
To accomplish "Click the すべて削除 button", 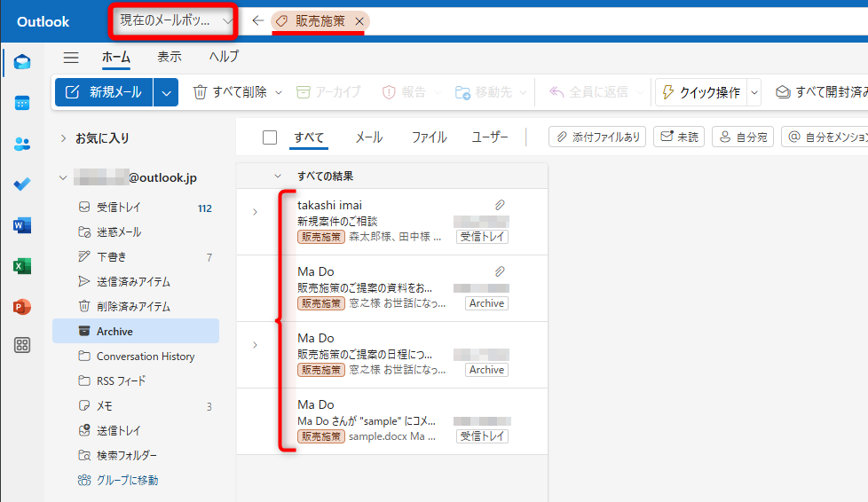I will (x=230, y=92).
